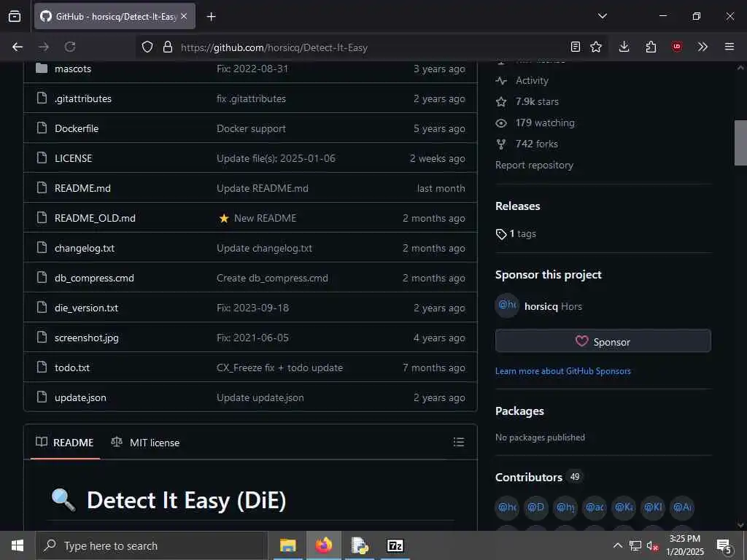
Task: Show hidden system tray icons
Action: click(x=617, y=545)
